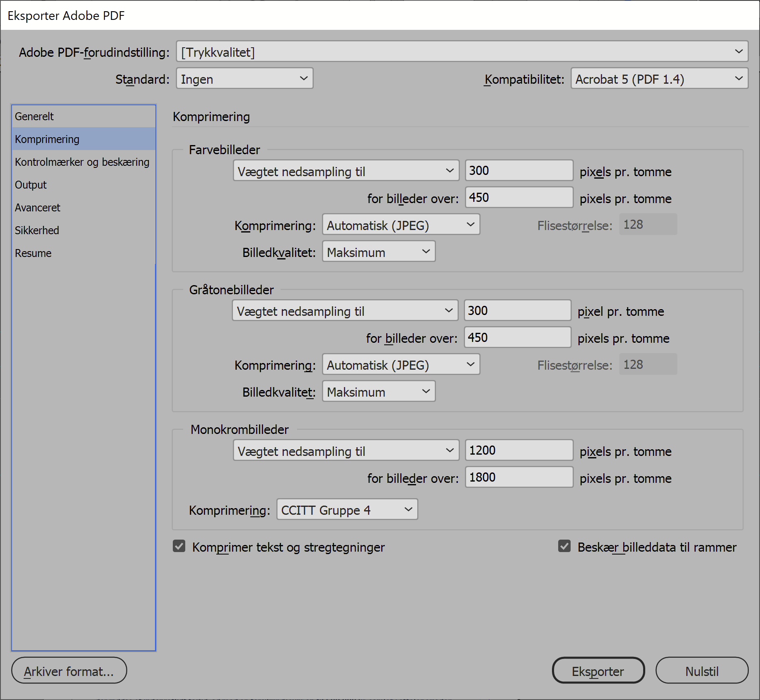The height and width of the screenshot is (700, 760).
Task: Uncheck Beskær billeddata til rammer
Action: pos(564,546)
